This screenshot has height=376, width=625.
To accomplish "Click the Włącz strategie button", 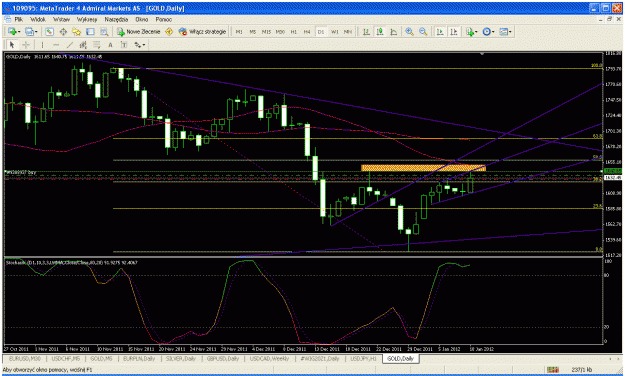I will pyautogui.click(x=202, y=31).
